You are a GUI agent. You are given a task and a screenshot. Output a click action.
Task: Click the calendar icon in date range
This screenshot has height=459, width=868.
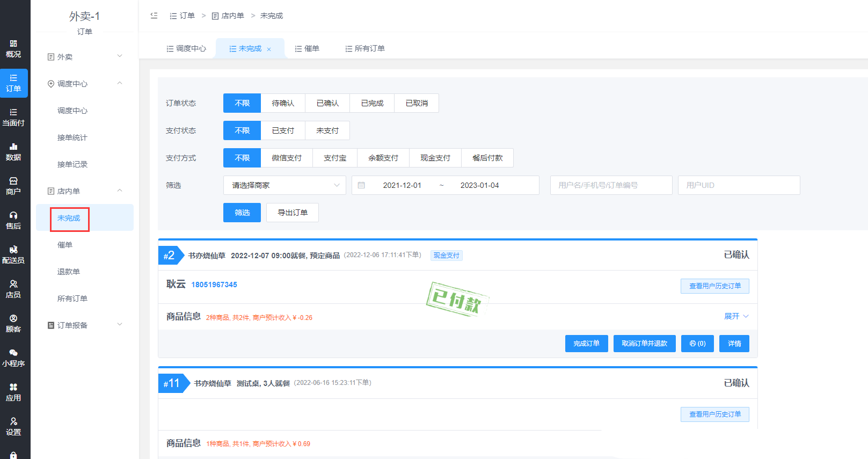coord(361,185)
